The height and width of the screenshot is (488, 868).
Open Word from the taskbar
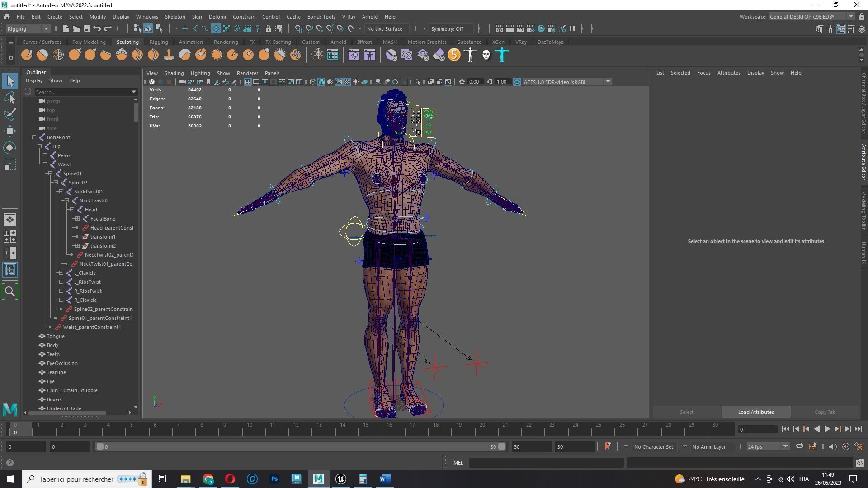(x=385, y=479)
